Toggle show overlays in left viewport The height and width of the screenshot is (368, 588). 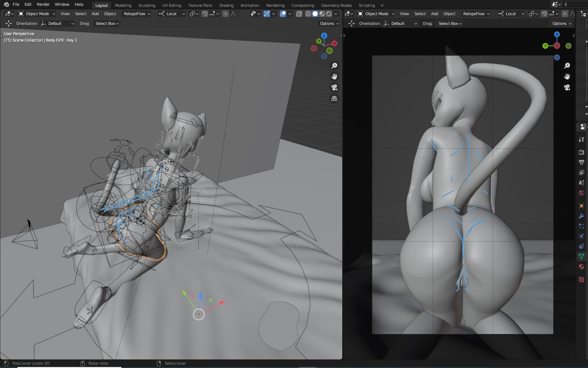tap(283, 14)
